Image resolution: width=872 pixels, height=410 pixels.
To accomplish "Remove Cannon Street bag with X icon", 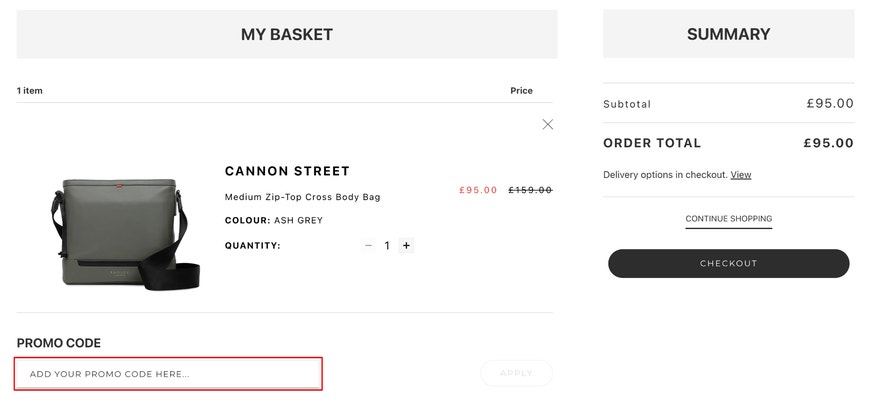I will click(x=547, y=125).
